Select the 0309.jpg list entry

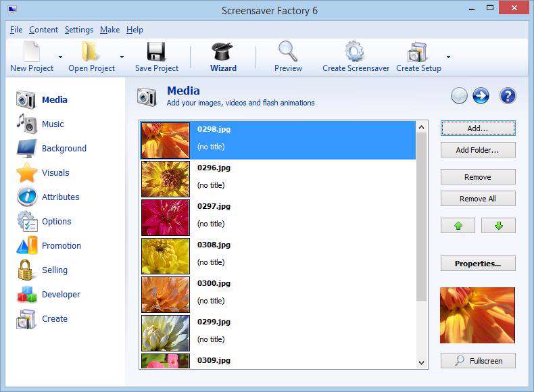pyautogui.click(x=278, y=361)
